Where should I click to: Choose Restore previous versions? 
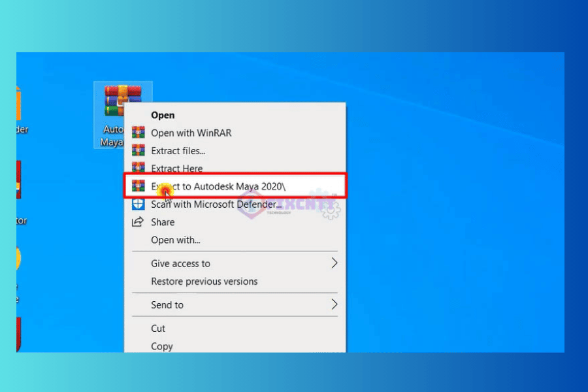coord(204,282)
